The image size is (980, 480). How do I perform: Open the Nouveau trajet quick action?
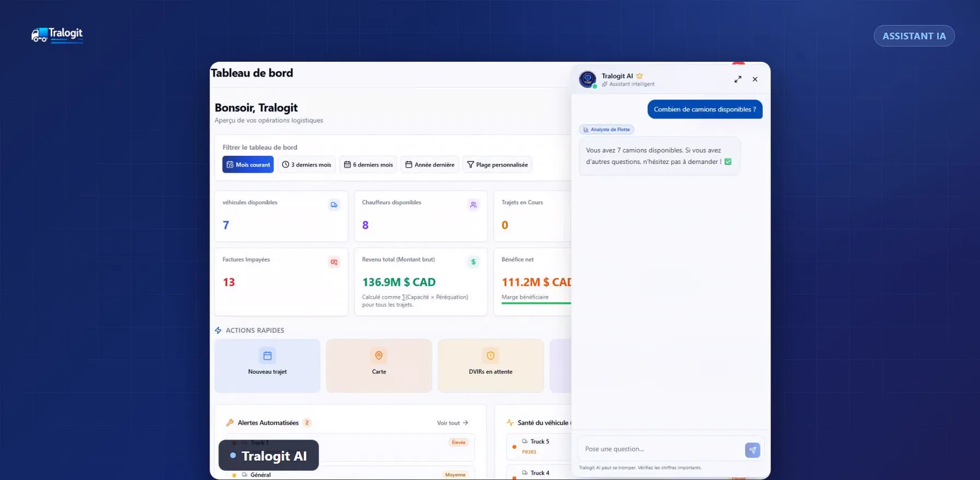coord(267,366)
